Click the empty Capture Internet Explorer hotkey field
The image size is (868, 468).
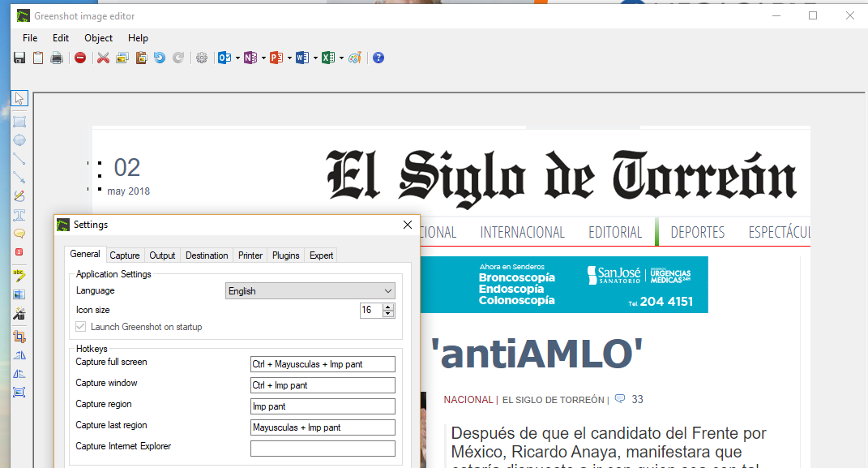tap(323, 448)
